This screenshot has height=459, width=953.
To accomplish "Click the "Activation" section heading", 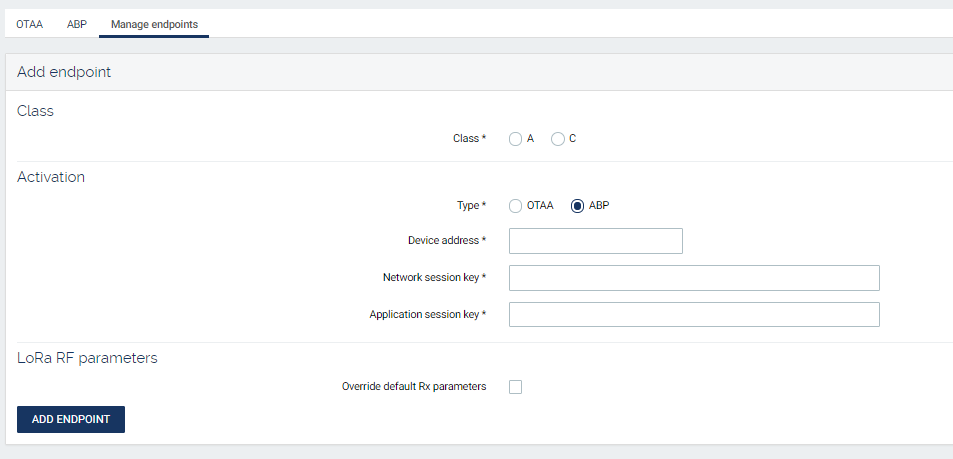I will click(51, 177).
